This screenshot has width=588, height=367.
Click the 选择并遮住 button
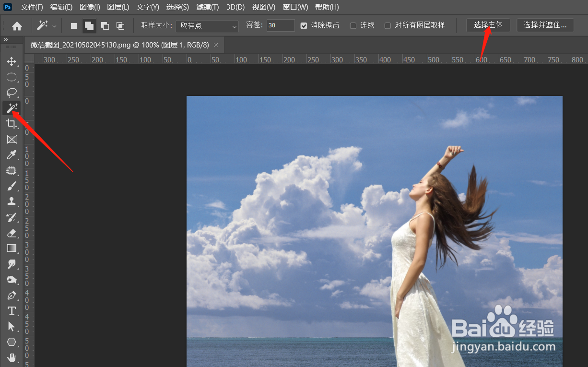[x=545, y=25]
